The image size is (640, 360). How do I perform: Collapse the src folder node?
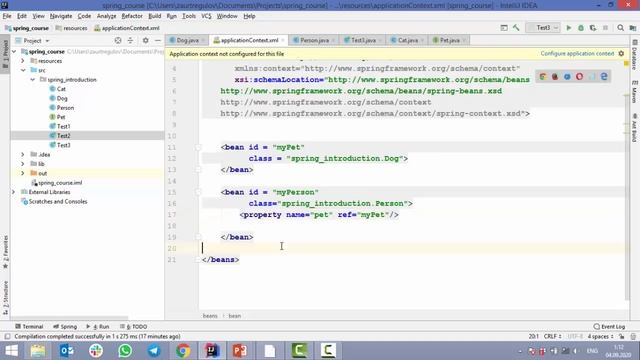(x=23, y=70)
